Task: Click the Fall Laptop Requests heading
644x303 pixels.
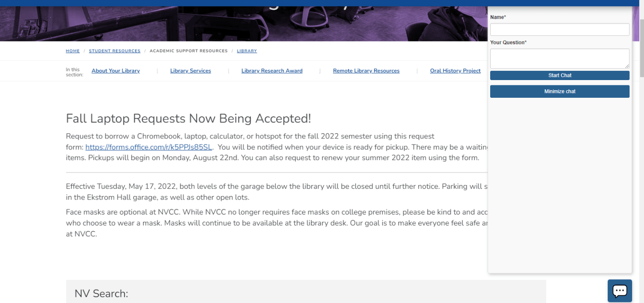Action: click(x=188, y=119)
